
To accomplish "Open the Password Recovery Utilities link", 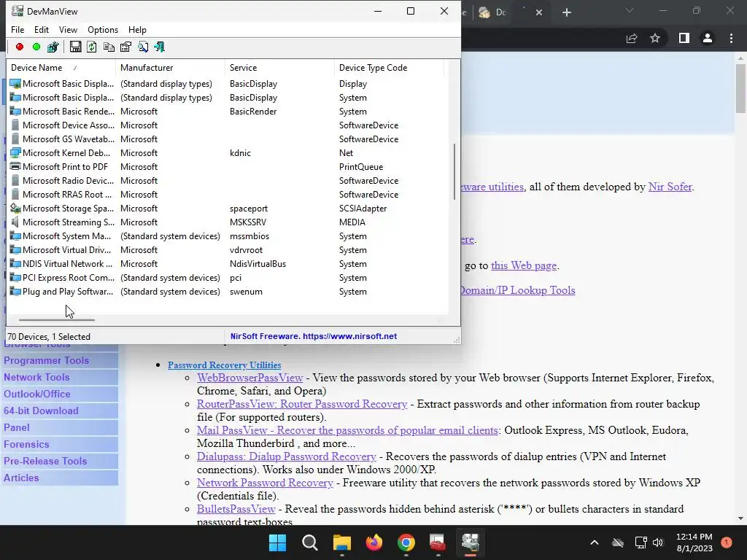I will 225,365.
